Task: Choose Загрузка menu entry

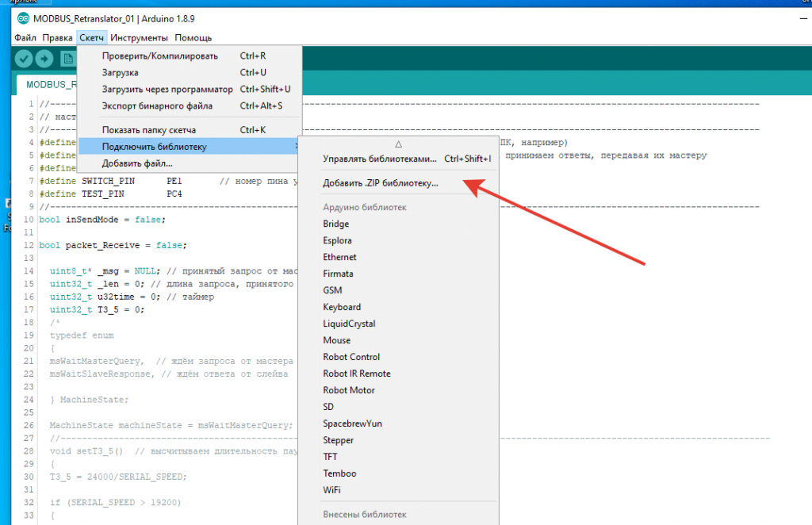Action: coord(190,72)
